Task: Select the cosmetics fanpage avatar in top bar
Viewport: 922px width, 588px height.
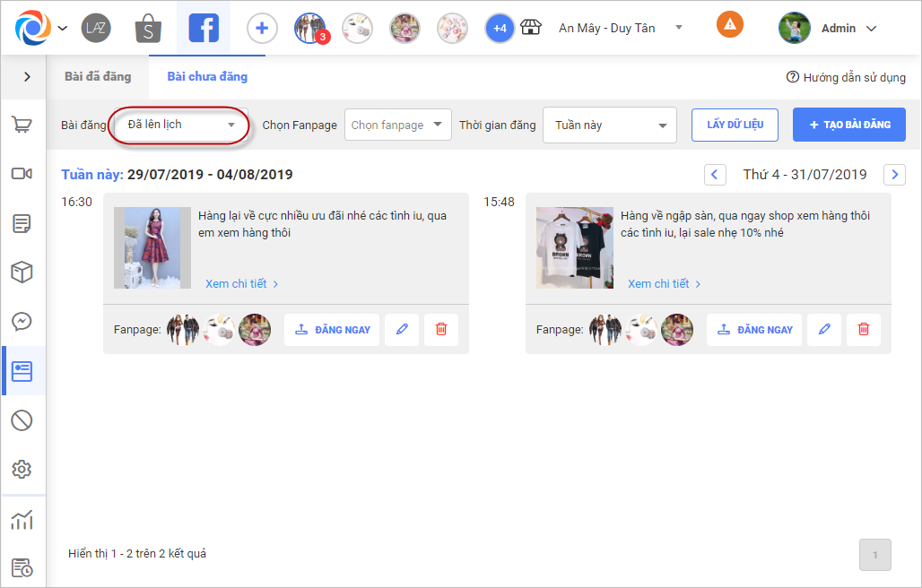Action: [x=357, y=28]
